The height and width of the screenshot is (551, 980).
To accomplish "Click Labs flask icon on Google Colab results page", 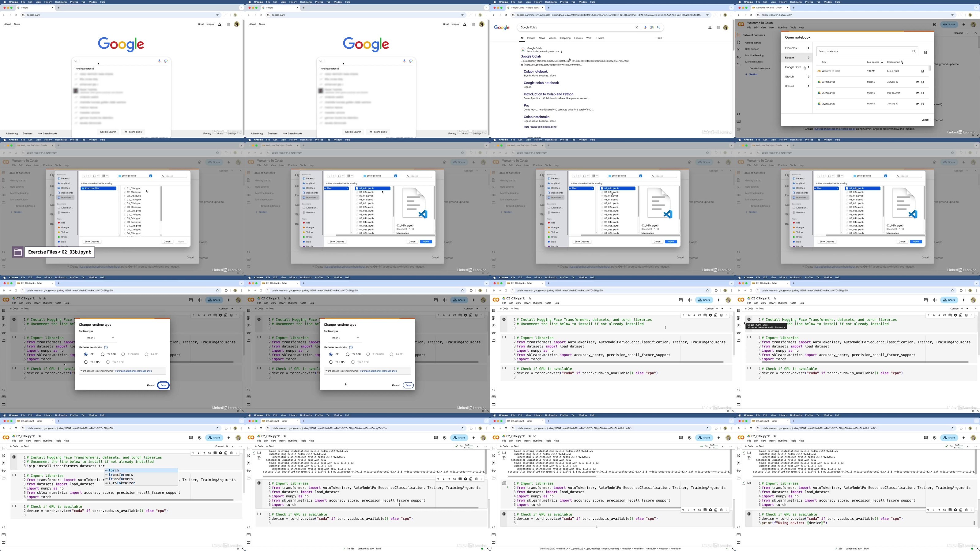I will pos(710,27).
